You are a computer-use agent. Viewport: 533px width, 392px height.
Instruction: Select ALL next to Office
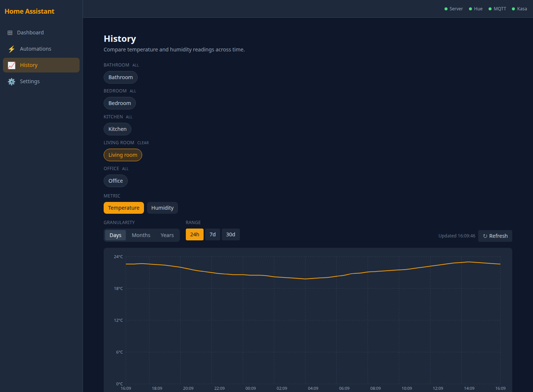click(x=125, y=169)
